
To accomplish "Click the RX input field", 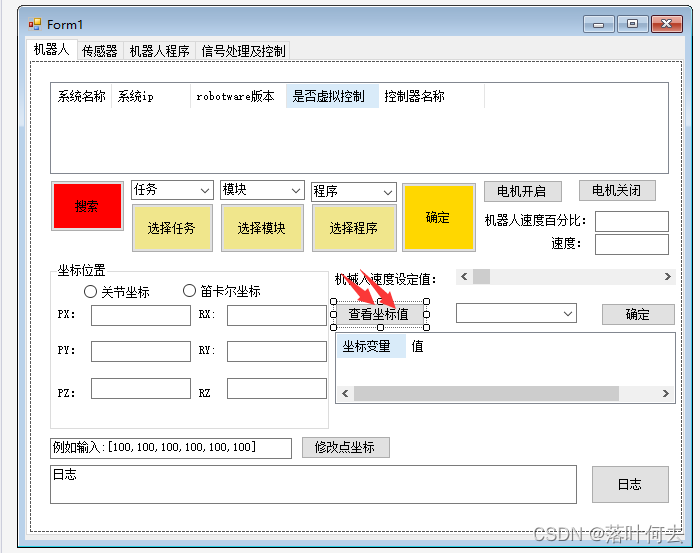I will pyautogui.click(x=277, y=316).
